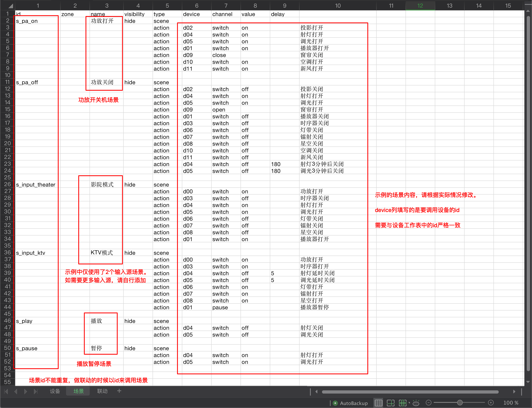Select row 26 header
Viewport: 532px width, 408px height.
(x=8, y=184)
